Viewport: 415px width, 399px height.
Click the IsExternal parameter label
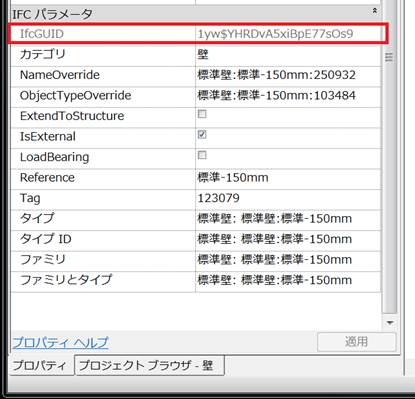coord(48,137)
